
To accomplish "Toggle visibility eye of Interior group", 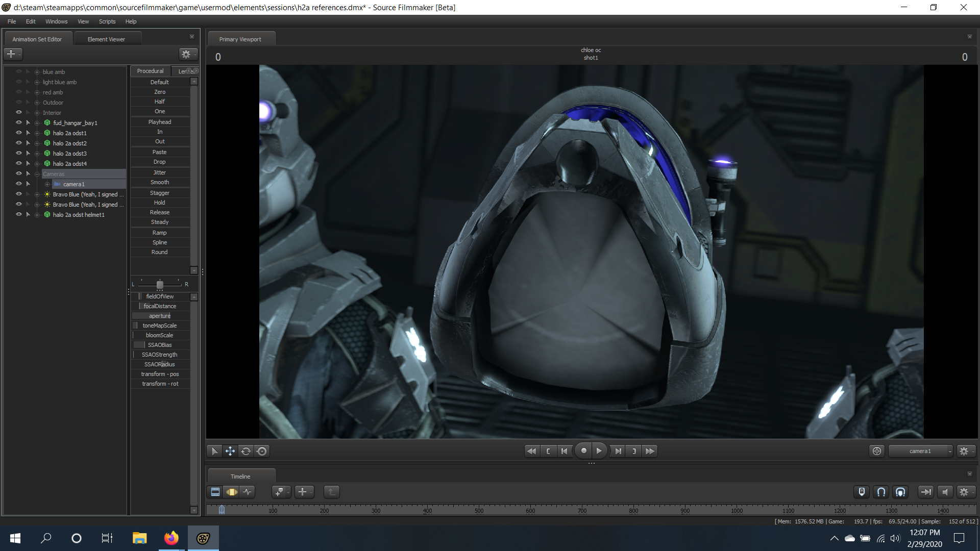I will (19, 112).
